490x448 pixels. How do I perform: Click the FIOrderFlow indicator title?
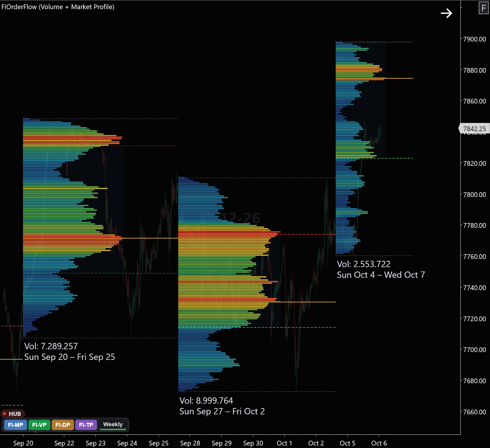58,7
